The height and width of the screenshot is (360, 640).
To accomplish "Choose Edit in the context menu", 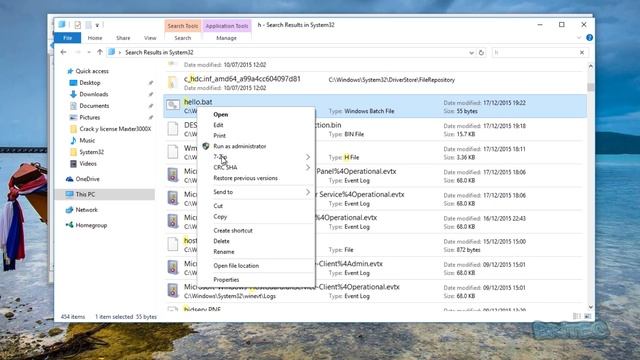I will 218,125.
